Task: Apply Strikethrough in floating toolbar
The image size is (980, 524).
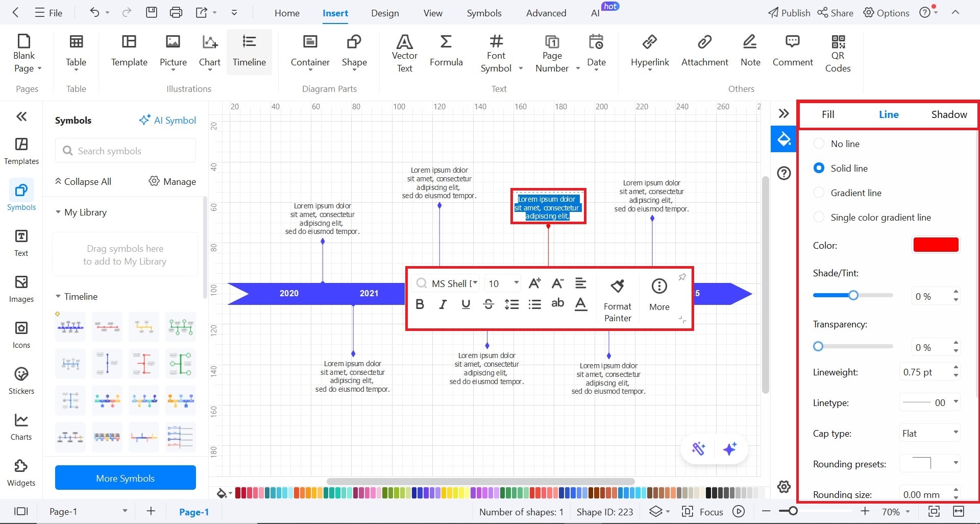Action: (488, 304)
